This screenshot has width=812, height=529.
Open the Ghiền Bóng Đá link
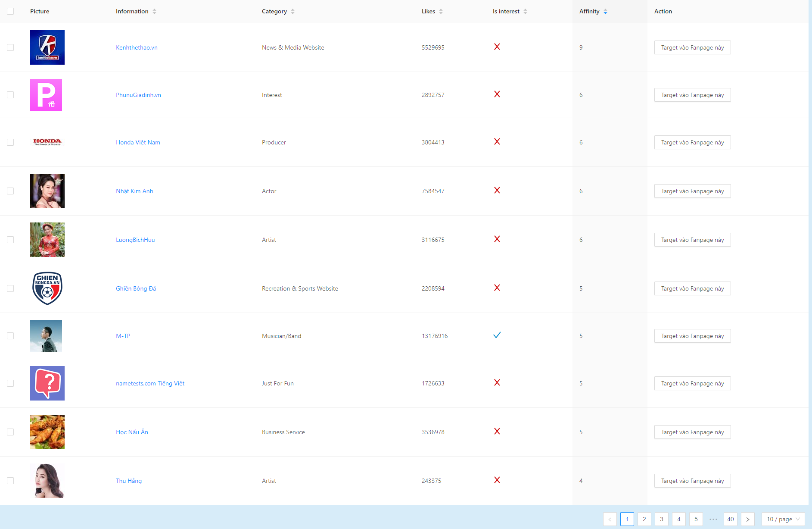(x=136, y=288)
